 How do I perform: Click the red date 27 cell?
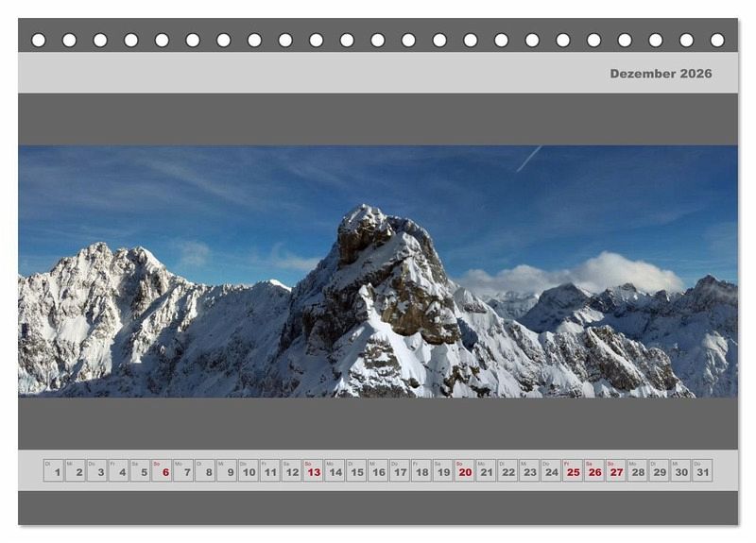pyautogui.click(x=615, y=470)
